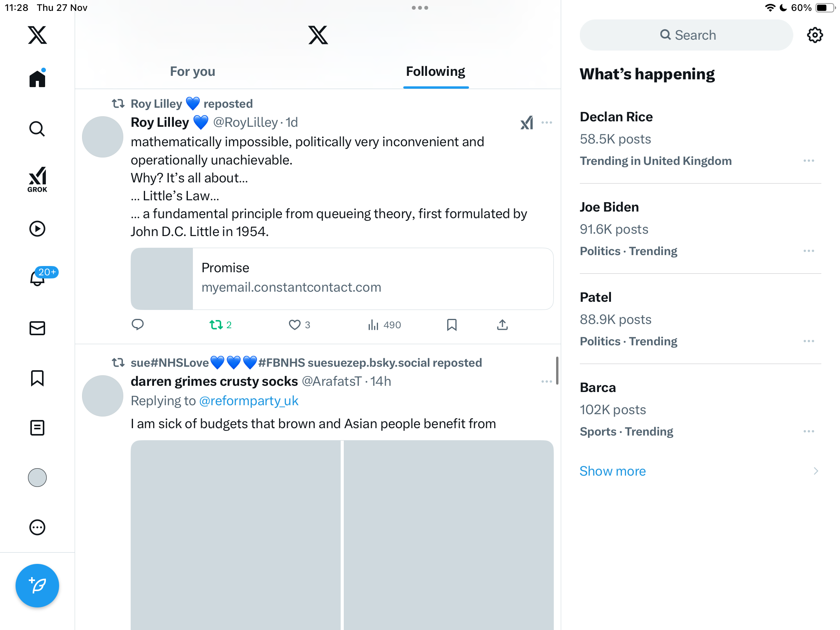
Task: Open the sidebar Bookmarks icon
Action: 37,378
